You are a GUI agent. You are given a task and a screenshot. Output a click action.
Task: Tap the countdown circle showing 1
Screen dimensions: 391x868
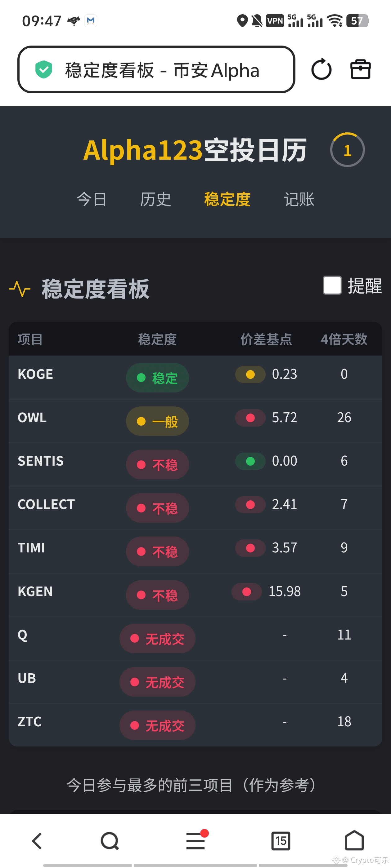click(x=347, y=150)
